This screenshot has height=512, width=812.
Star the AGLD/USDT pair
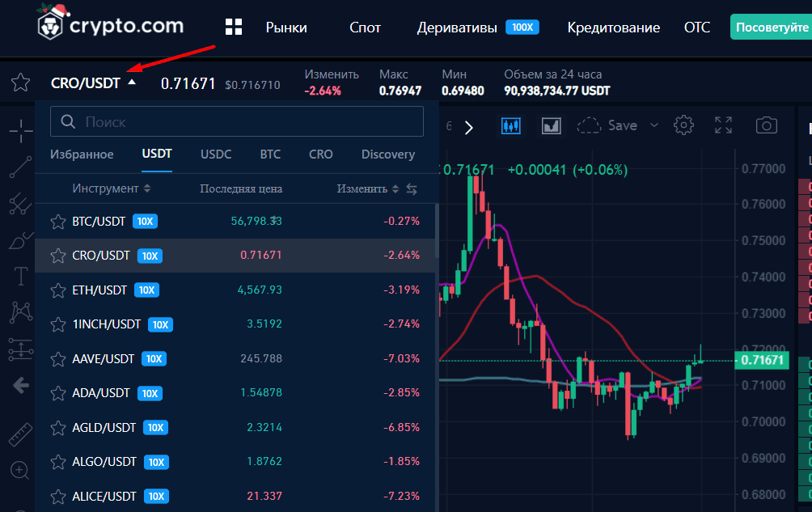[58, 428]
